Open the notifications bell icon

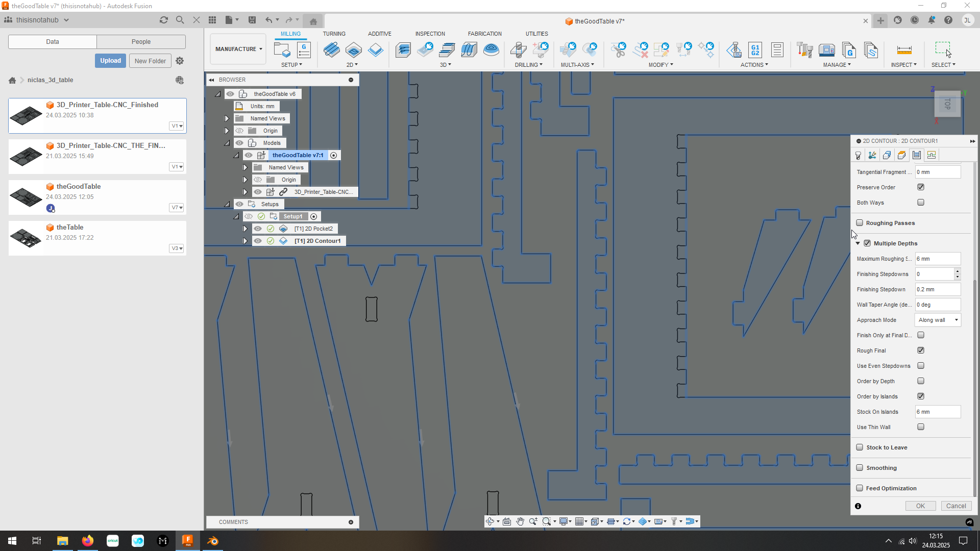932,20
